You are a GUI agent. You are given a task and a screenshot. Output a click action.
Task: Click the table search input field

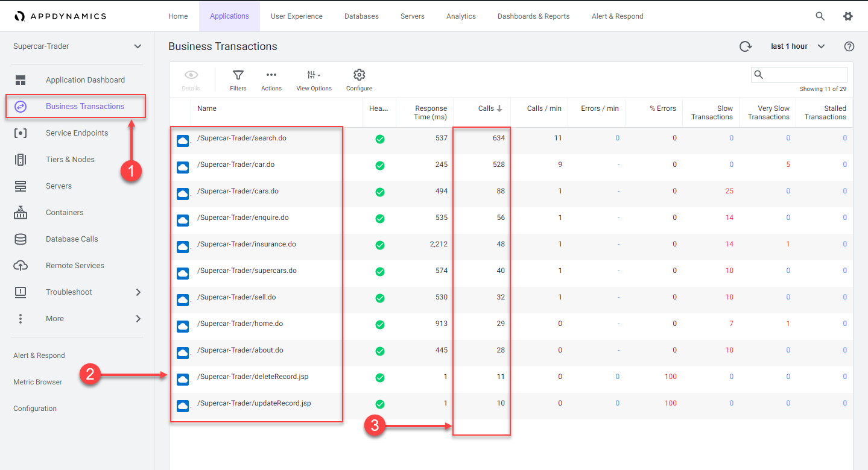point(799,75)
